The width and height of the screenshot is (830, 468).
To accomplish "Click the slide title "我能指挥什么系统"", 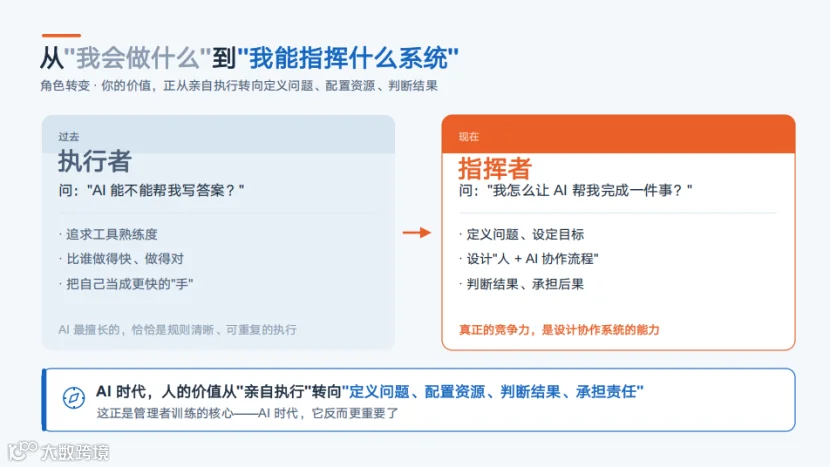I will click(348, 58).
